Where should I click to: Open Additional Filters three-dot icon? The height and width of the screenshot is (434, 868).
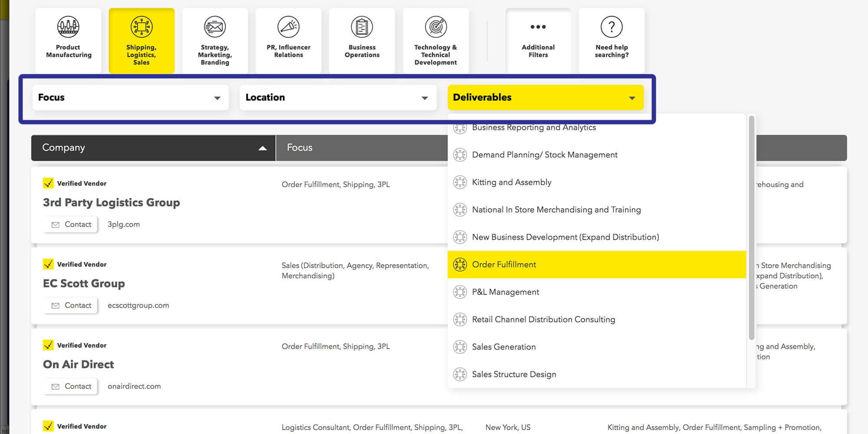point(538,27)
